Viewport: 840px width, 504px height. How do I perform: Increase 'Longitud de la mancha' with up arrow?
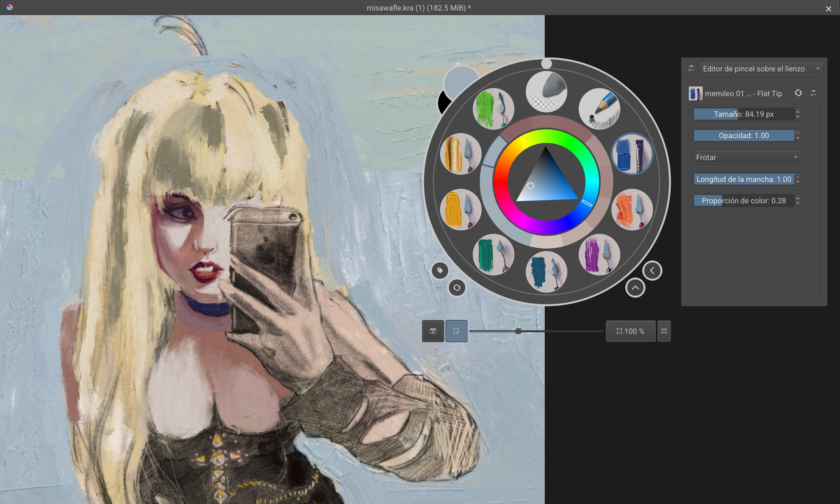pyautogui.click(x=798, y=176)
